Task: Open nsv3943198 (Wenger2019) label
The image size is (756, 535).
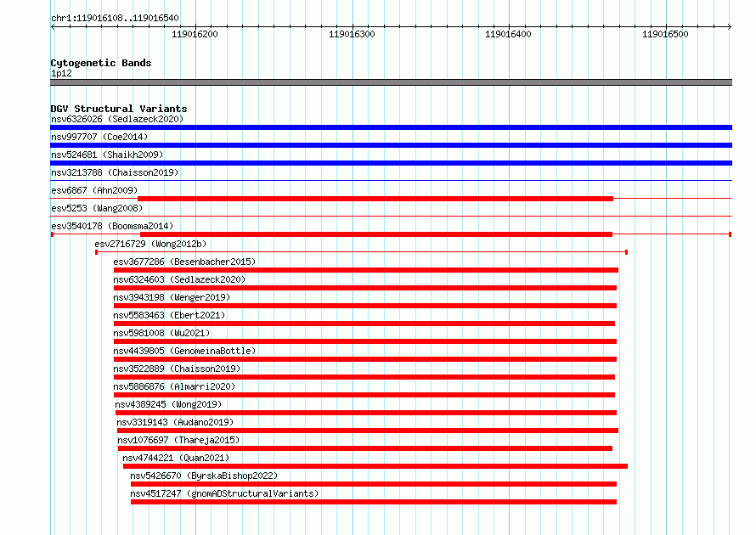Action: 172,297
